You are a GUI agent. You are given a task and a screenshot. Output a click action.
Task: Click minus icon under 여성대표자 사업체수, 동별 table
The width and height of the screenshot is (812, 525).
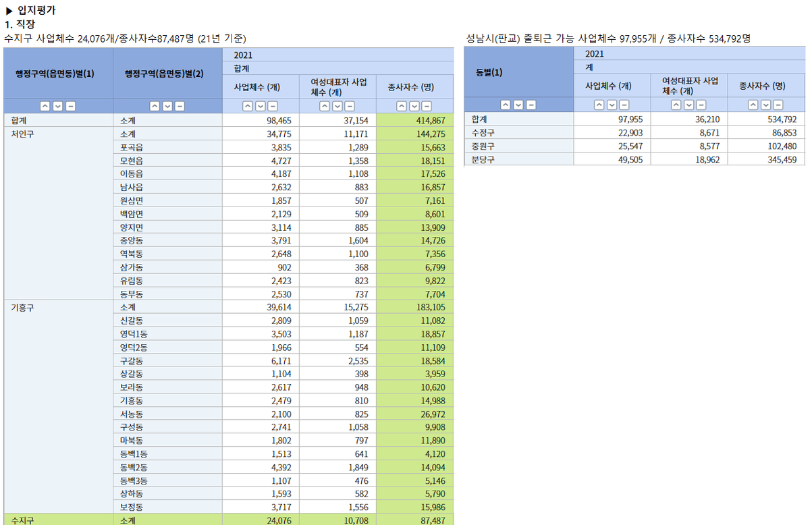[701, 105]
